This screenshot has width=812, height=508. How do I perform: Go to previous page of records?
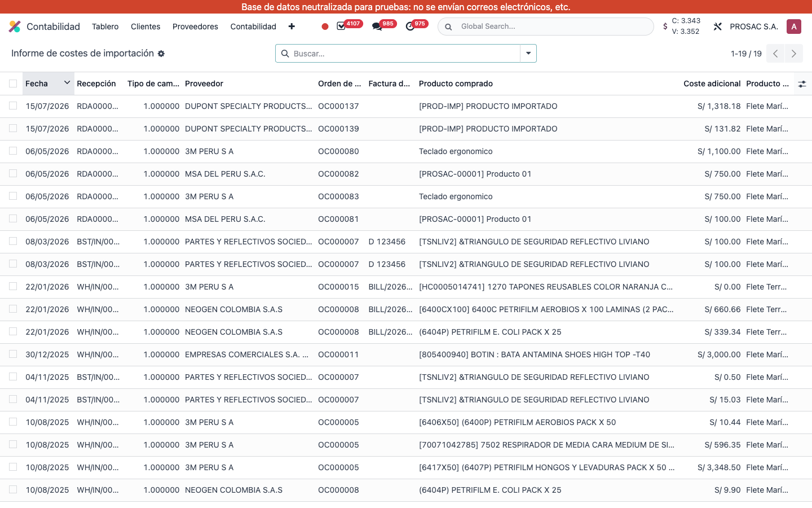click(x=775, y=54)
